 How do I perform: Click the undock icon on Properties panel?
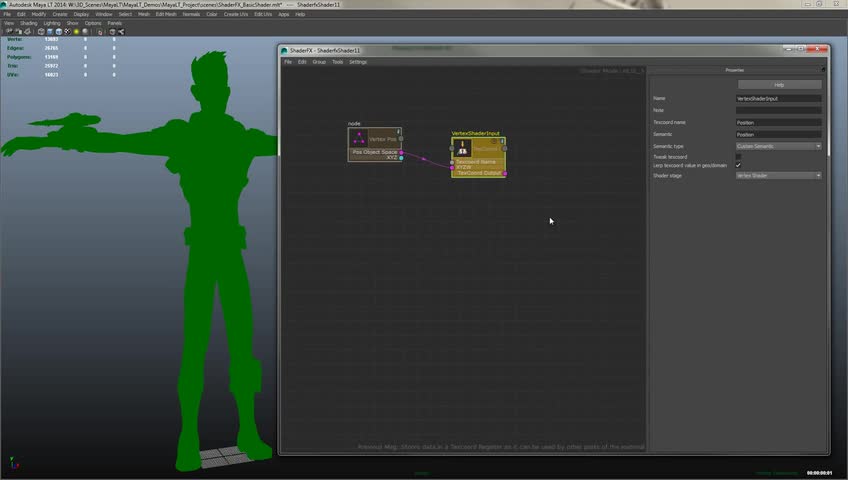pos(823,70)
